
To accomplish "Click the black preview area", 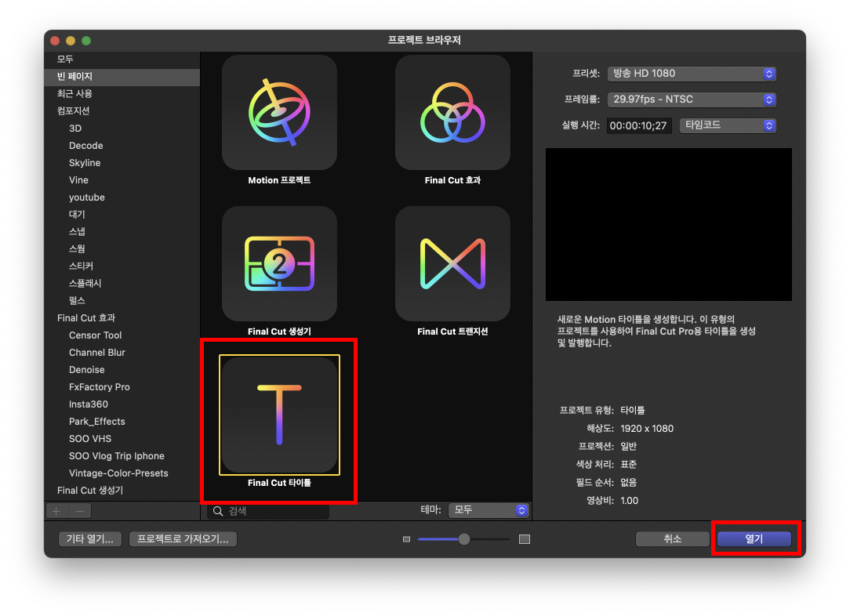I will point(668,224).
